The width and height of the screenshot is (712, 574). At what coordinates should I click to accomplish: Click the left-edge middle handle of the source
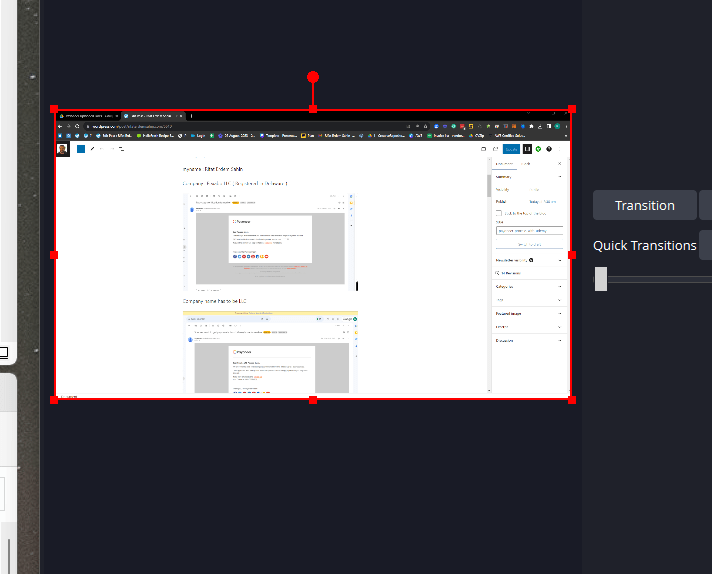click(54, 255)
